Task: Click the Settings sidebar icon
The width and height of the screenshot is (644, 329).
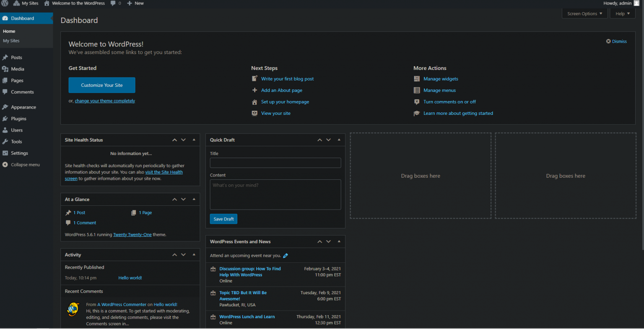Action: [5, 153]
